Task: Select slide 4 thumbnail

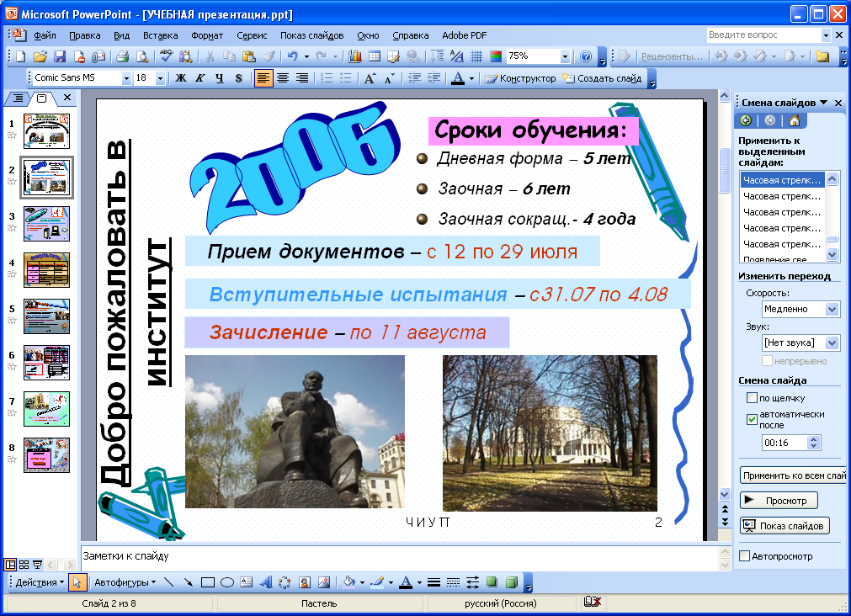Action: pos(46,270)
